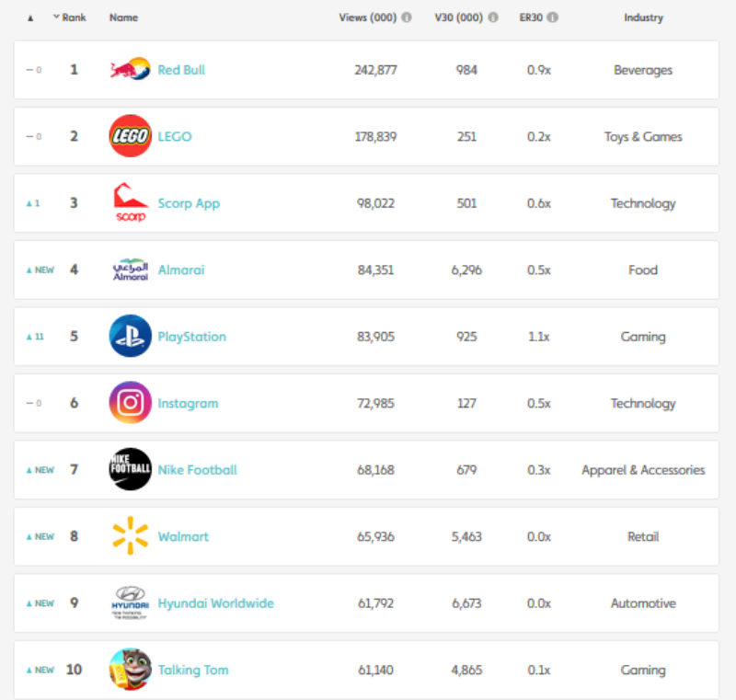736x700 pixels.
Task: Click the Red Bull logo icon
Action: pyautogui.click(x=130, y=70)
